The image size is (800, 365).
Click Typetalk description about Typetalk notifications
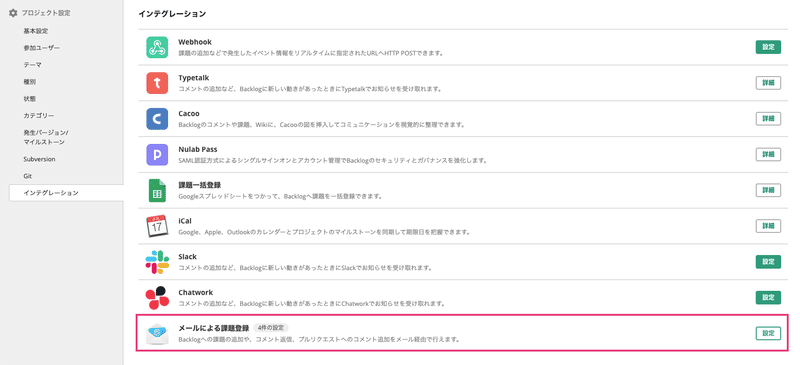(x=310, y=89)
